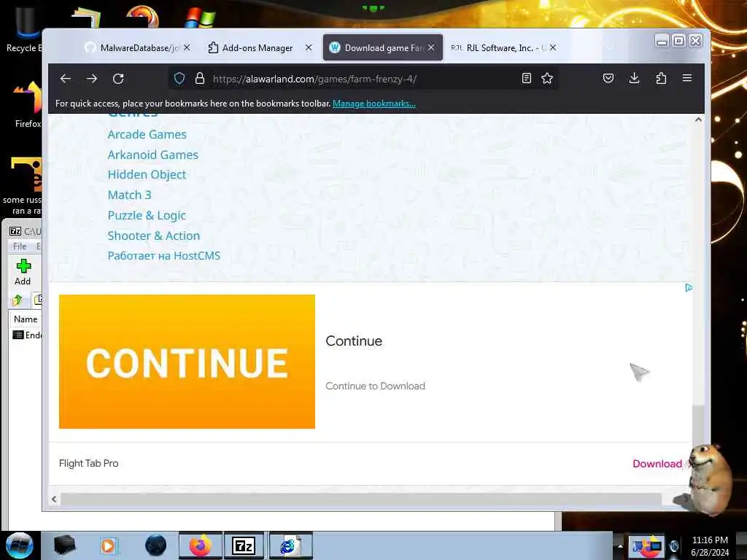Close the RJL Software tab
Screen dimensions: 747x560
point(553,47)
